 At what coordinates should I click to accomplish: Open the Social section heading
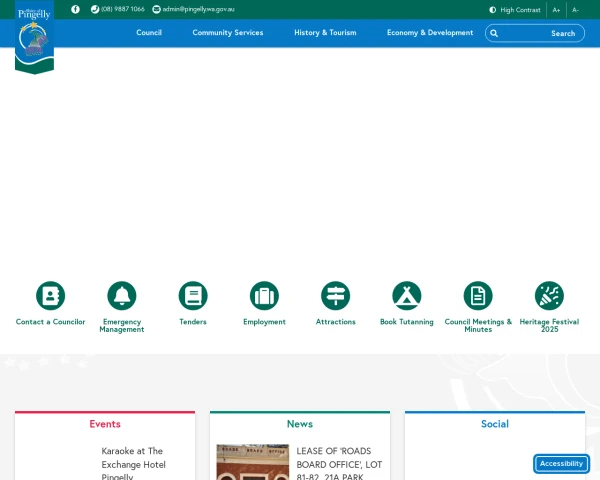pyautogui.click(x=495, y=424)
